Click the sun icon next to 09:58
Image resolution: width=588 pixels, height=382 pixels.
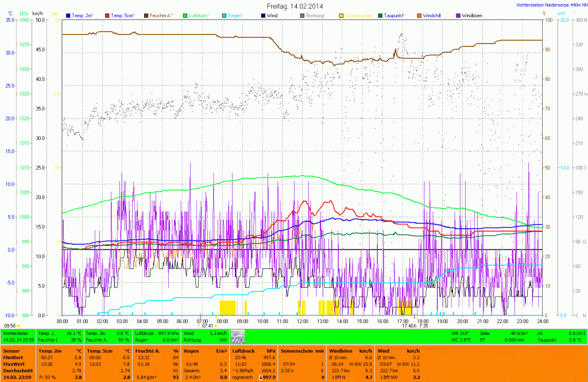(x=18, y=326)
